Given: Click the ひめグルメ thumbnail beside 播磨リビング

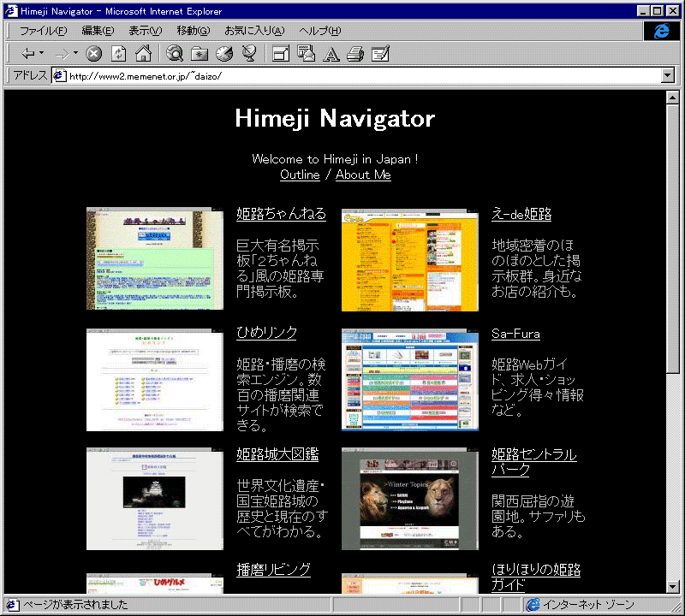Looking at the screenshot, I should 155,583.
